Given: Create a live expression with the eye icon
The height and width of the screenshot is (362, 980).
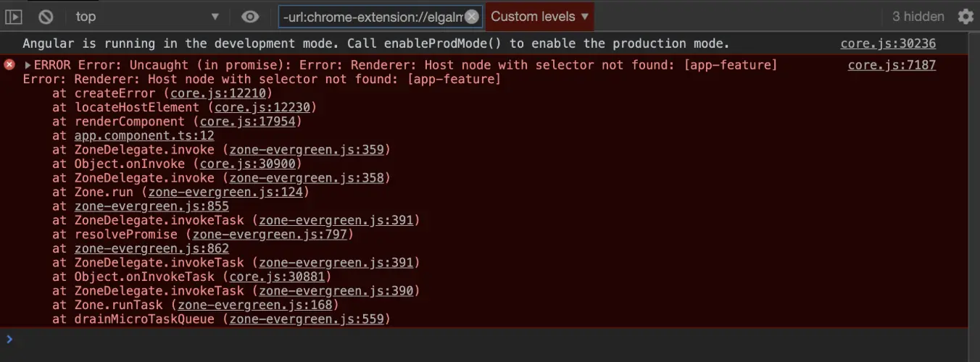Looking at the screenshot, I should (x=250, y=16).
